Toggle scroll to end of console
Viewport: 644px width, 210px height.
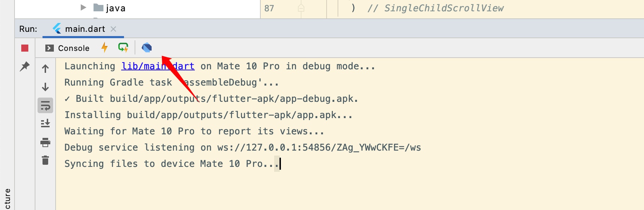[45, 123]
